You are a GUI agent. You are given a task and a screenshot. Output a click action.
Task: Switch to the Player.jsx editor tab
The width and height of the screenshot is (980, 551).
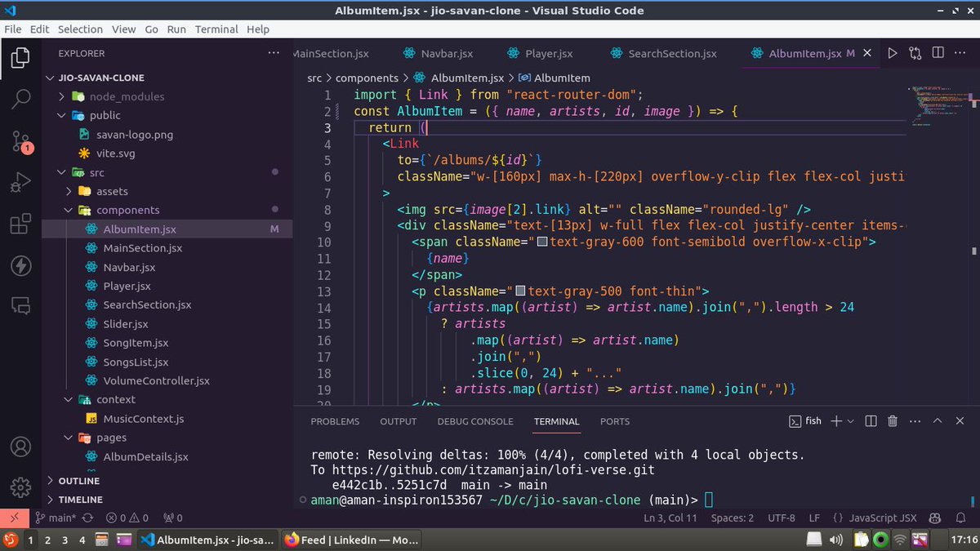click(x=540, y=53)
